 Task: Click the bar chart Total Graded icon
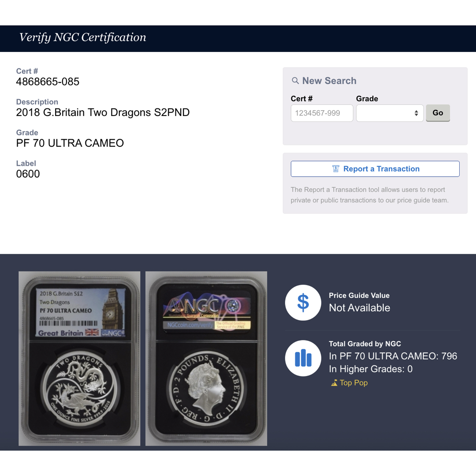pos(303,358)
